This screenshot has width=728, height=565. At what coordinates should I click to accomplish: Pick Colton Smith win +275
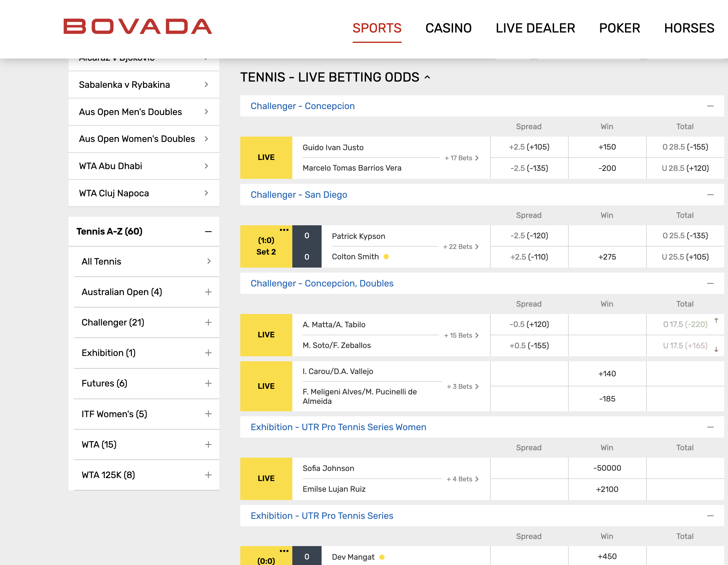tap(607, 257)
